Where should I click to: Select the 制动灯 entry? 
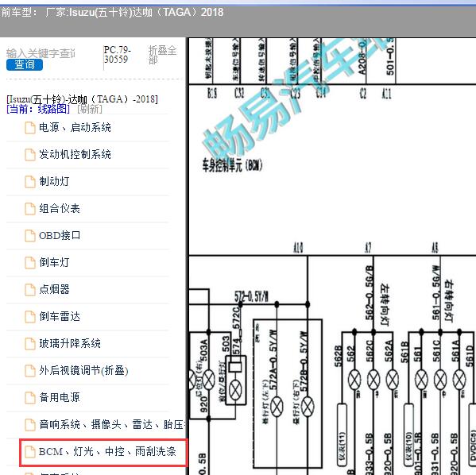(x=54, y=182)
